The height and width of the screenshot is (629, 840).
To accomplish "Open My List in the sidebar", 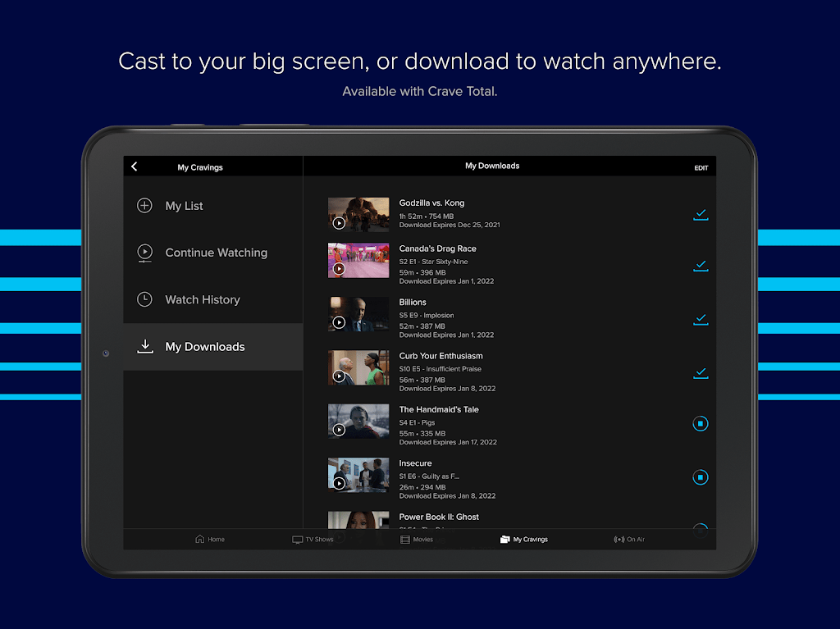I will [x=213, y=206].
